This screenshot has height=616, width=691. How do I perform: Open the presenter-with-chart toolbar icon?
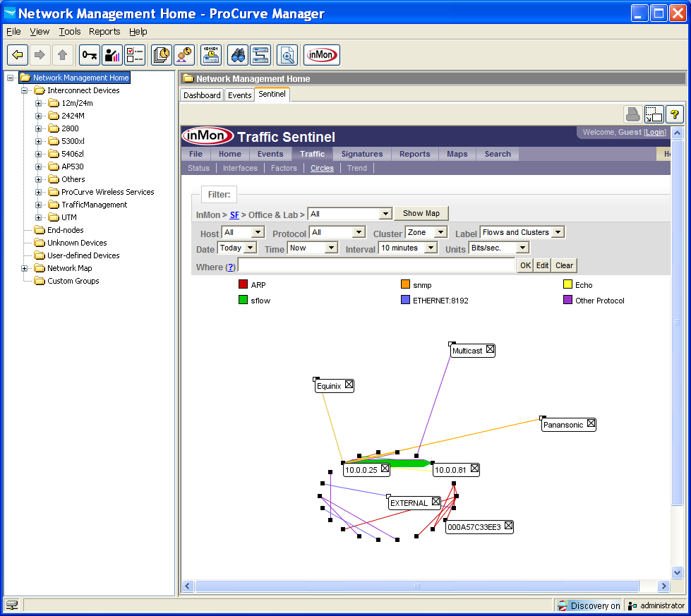112,55
